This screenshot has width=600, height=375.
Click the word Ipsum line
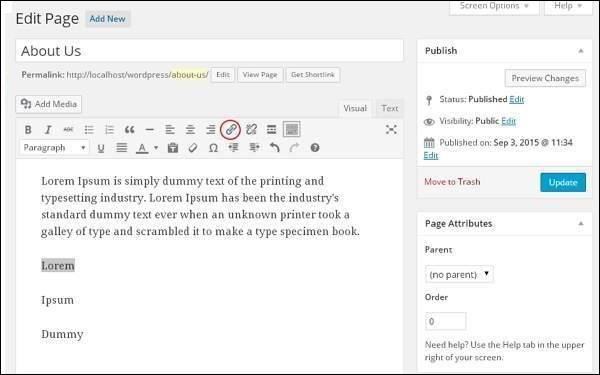click(x=57, y=300)
